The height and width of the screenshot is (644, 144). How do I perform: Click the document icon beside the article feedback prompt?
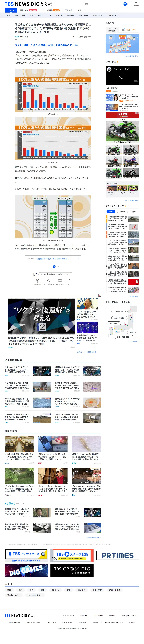click(36, 274)
